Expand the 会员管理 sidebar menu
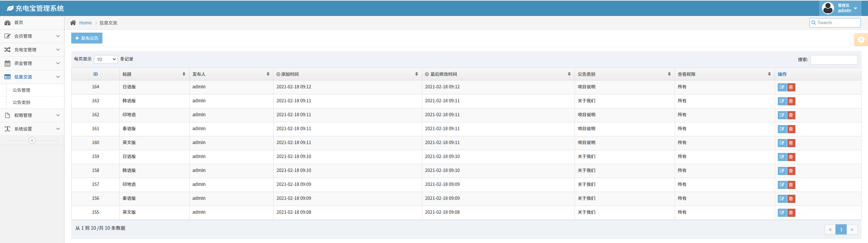 [x=32, y=36]
